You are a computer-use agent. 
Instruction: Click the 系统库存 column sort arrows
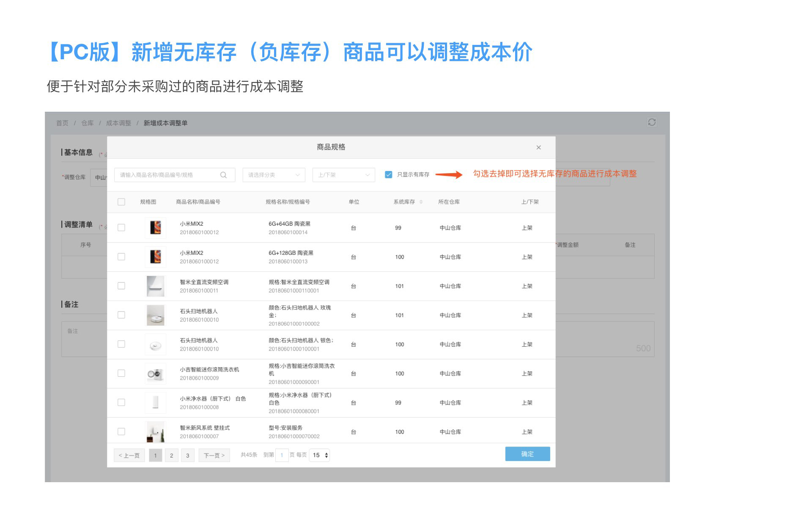point(421,202)
